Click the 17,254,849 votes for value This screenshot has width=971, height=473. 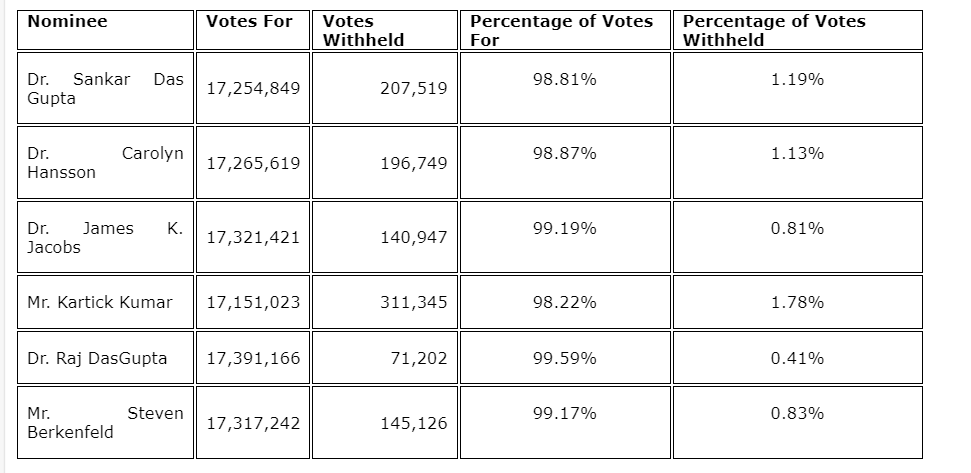click(253, 89)
